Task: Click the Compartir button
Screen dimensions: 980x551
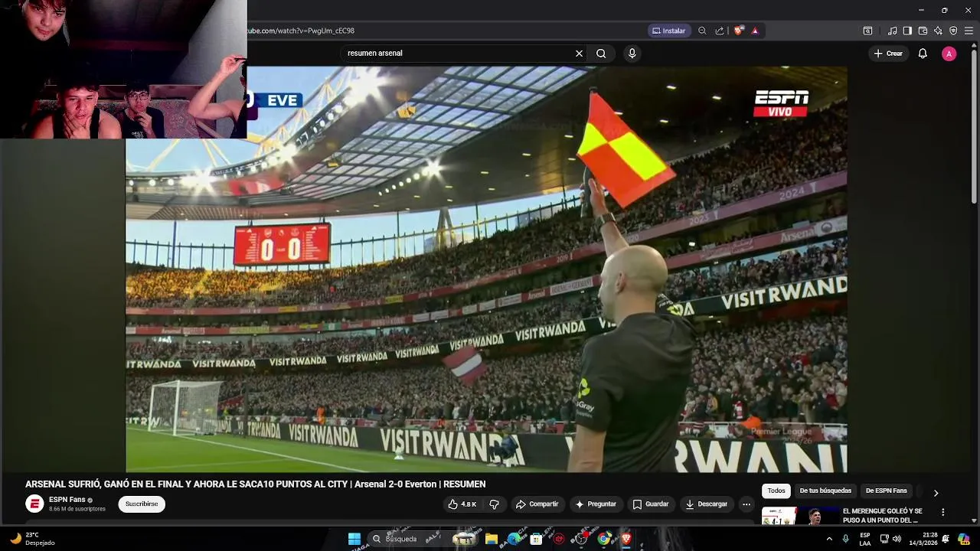Action: (537, 504)
